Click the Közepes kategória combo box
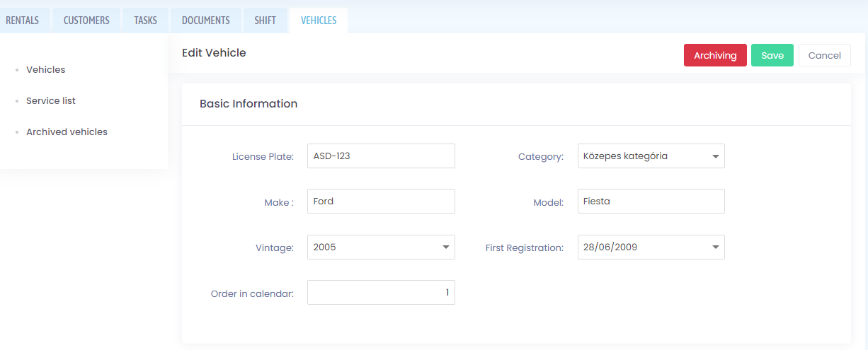 tap(651, 156)
